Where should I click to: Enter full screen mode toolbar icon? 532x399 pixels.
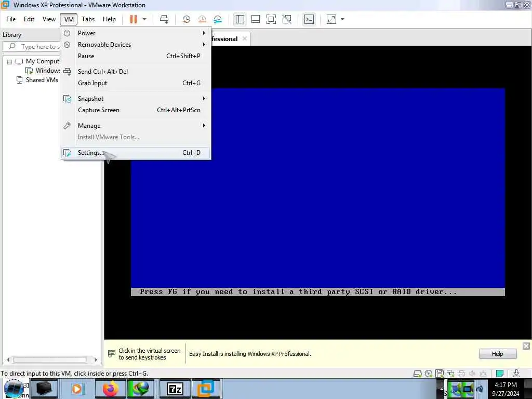click(x=271, y=19)
